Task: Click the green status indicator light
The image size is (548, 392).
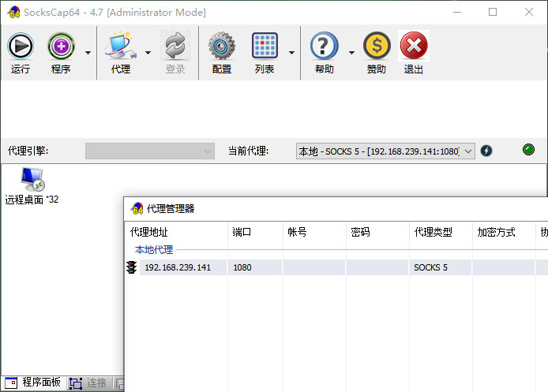Action: (x=528, y=149)
